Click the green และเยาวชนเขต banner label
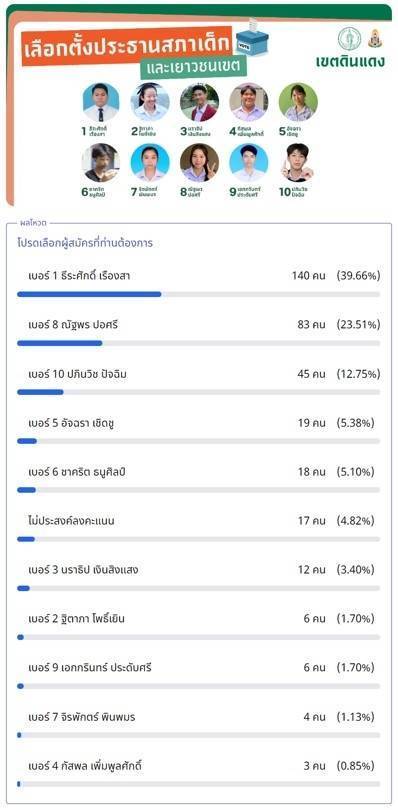This screenshot has height=810, width=398. (x=193, y=68)
